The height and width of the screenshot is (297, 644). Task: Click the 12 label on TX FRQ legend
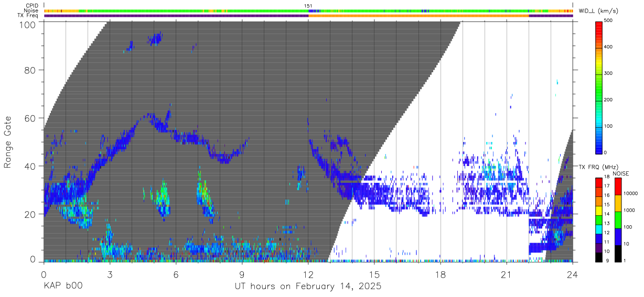coord(607,233)
